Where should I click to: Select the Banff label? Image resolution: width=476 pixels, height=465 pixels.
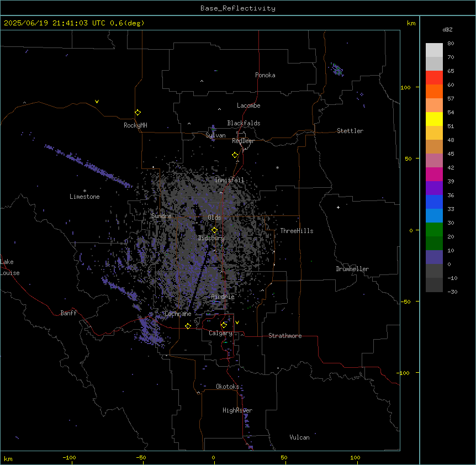pyautogui.click(x=68, y=313)
